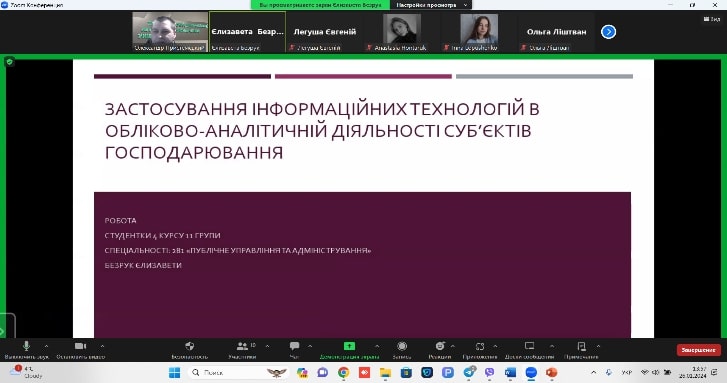Expand the arrow beside Notes

coord(598,346)
